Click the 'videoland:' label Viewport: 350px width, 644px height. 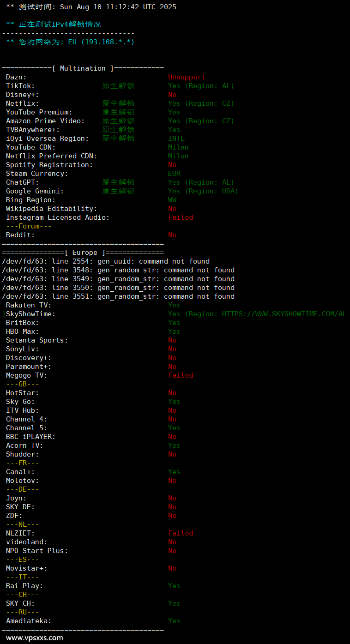click(27, 542)
